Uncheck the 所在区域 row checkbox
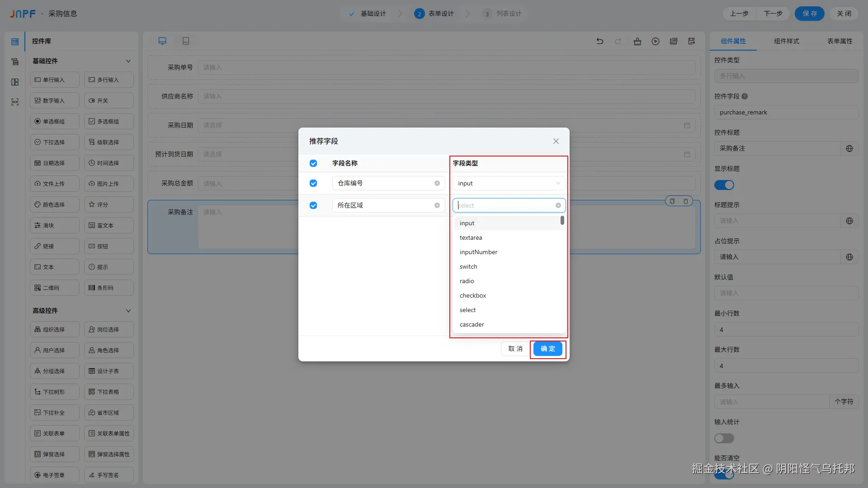The image size is (868, 488). coord(313,205)
